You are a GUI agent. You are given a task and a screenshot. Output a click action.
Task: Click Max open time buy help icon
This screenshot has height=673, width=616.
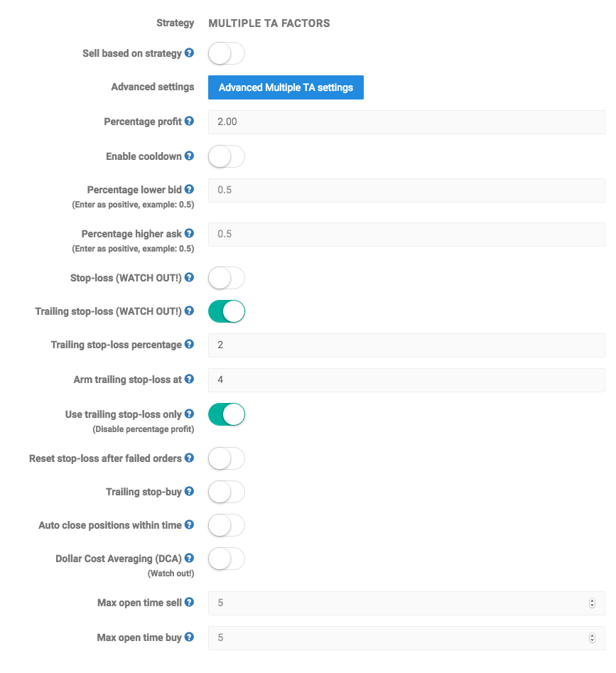click(189, 637)
